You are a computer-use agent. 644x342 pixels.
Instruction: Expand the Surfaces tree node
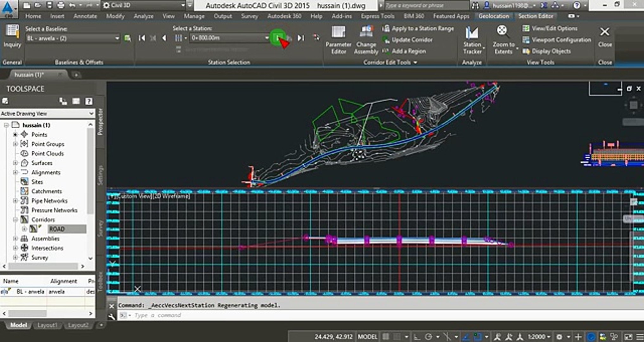15,163
